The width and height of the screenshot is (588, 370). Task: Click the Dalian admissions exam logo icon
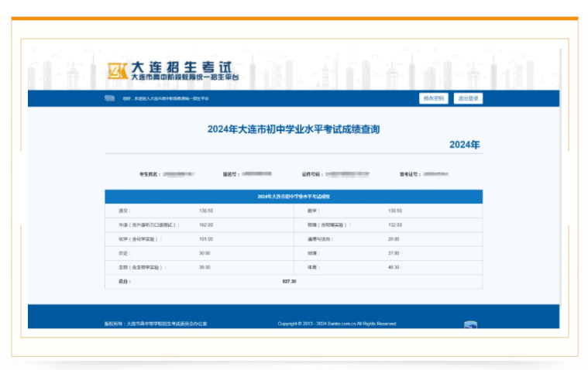click(116, 70)
